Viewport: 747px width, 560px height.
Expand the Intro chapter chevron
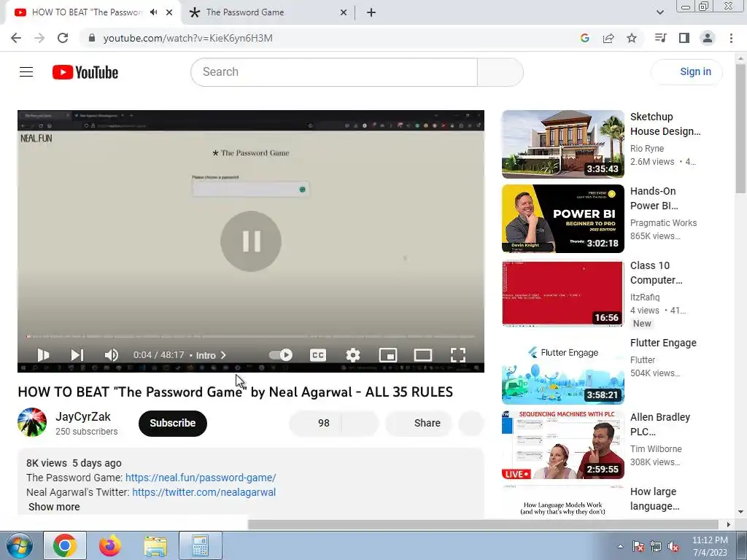[x=223, y=355]
